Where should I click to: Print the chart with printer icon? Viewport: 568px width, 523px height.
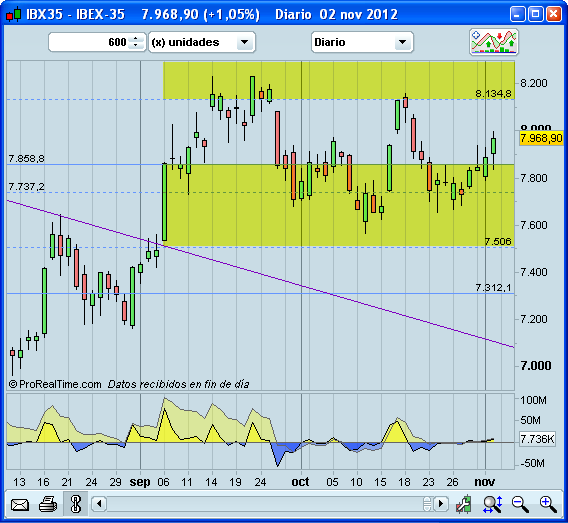(x=48, y=504)
